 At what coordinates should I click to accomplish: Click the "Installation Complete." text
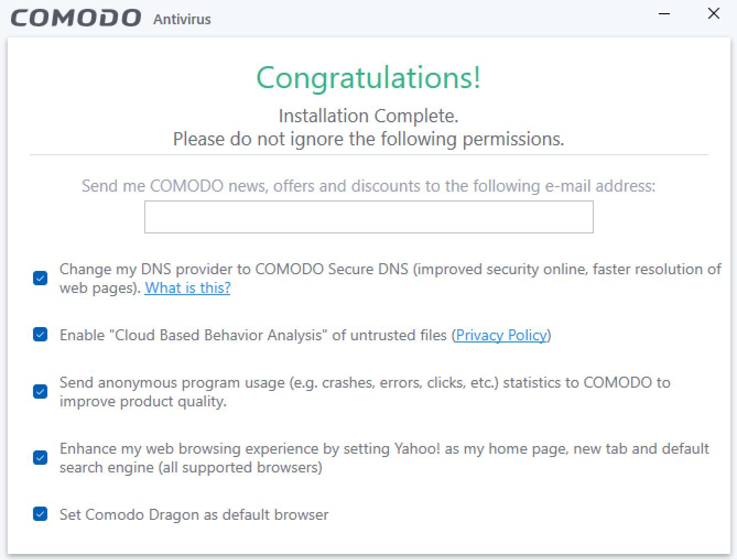368,116
